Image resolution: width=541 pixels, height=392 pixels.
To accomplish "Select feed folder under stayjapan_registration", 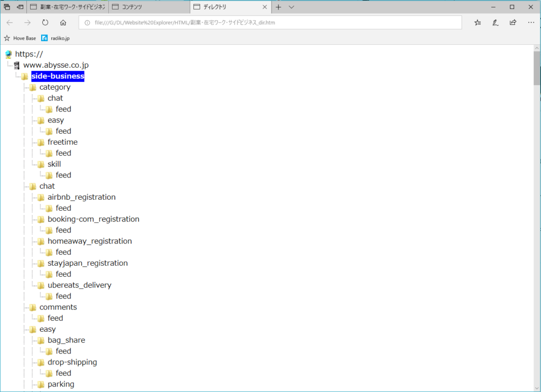I will (63, 274).
